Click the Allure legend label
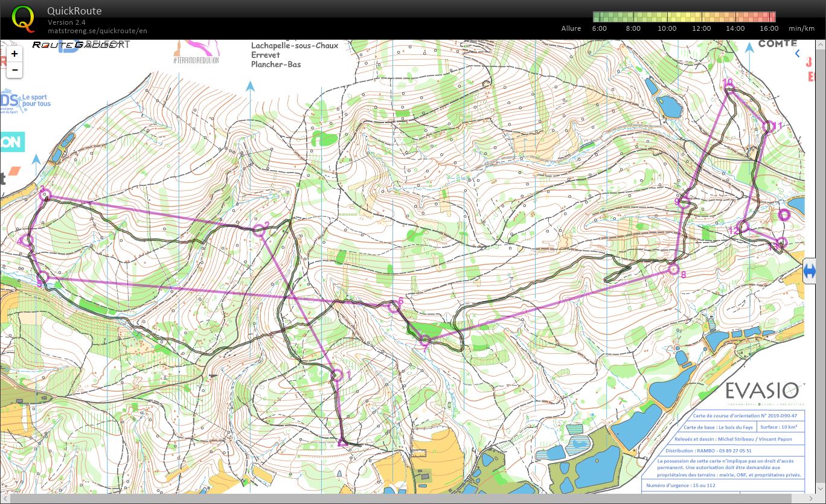826x504 pixels. [x=571, y=28]
